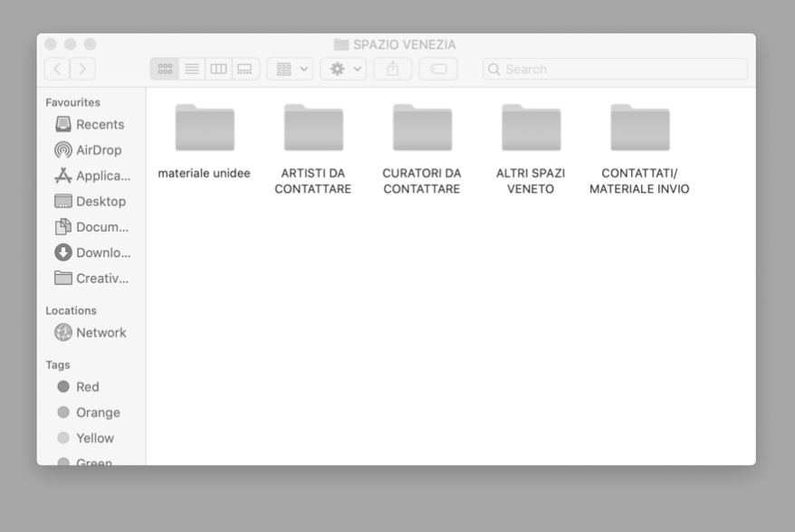
Task: Focus the Search field
Action: pyautogui.click(x=615, y=69)
